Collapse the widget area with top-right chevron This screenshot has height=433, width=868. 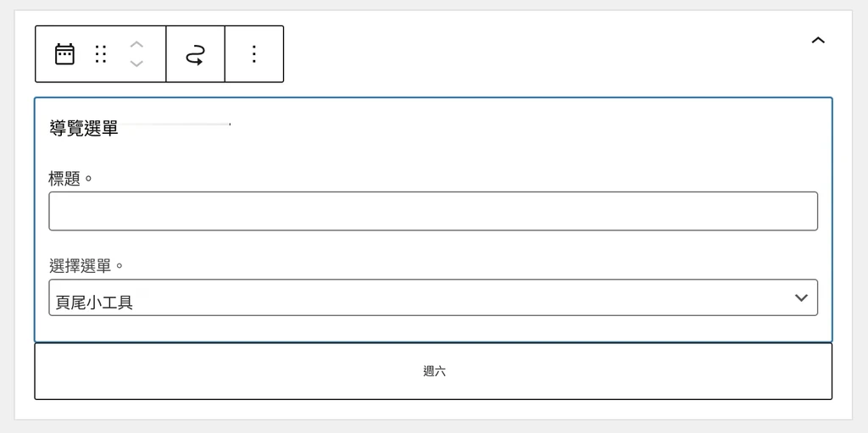(x=818, y=40)
